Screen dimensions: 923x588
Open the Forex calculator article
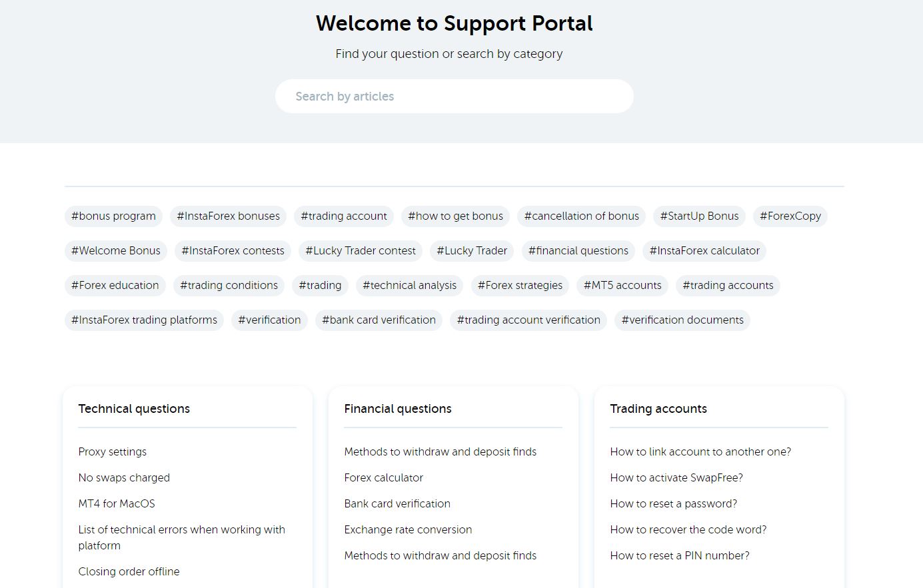click(383, 477)
